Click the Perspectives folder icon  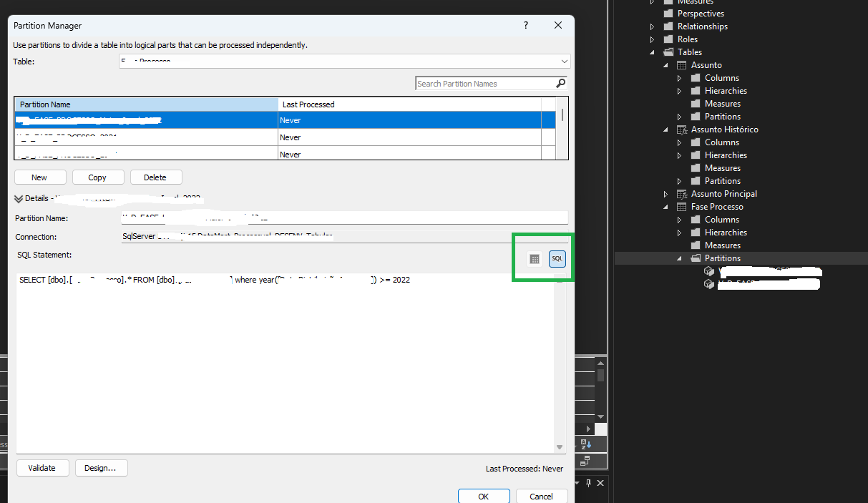(x=668, y=14)
